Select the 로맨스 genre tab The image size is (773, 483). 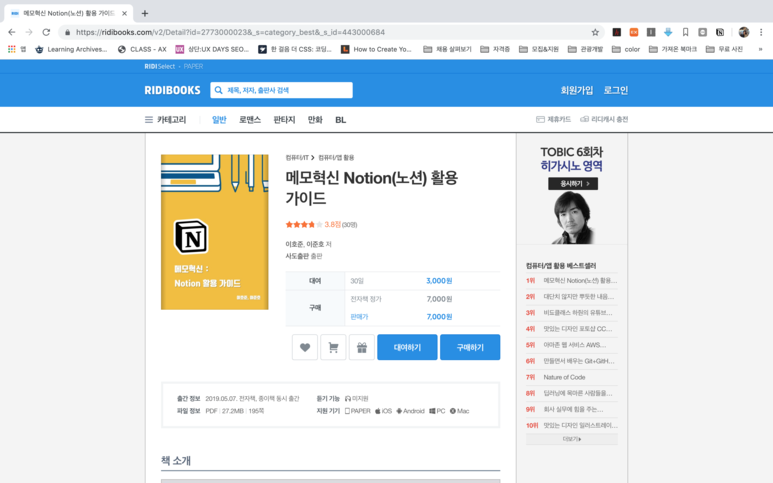[x=250, y=120]
